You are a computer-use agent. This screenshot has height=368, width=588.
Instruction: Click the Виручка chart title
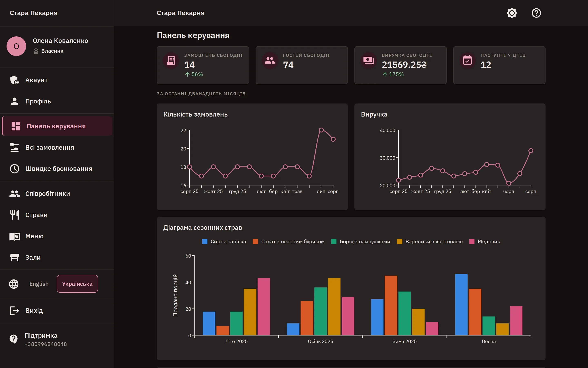coord(374,114)
